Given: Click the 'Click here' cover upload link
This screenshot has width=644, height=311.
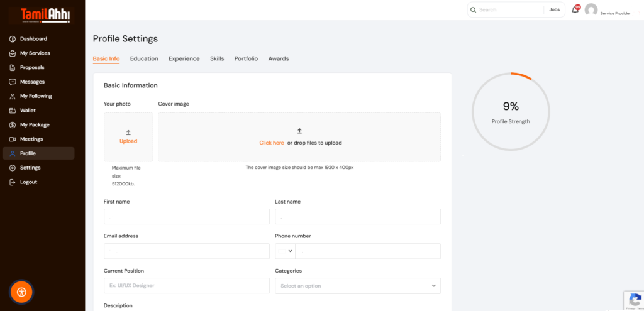Looking at the screenshot, I should pos(272,143).
